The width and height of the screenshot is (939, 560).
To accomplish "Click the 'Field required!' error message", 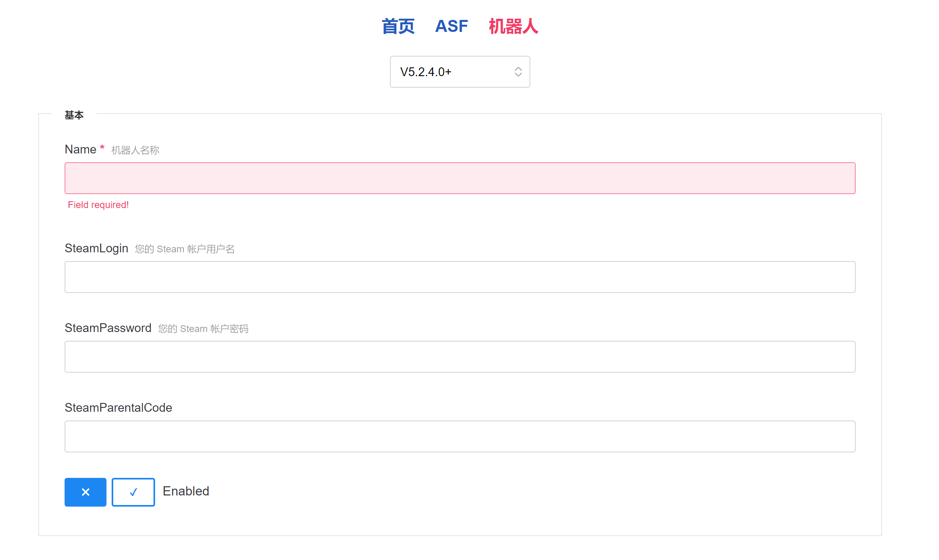I will pyautogui.click(x=98, y=205).
